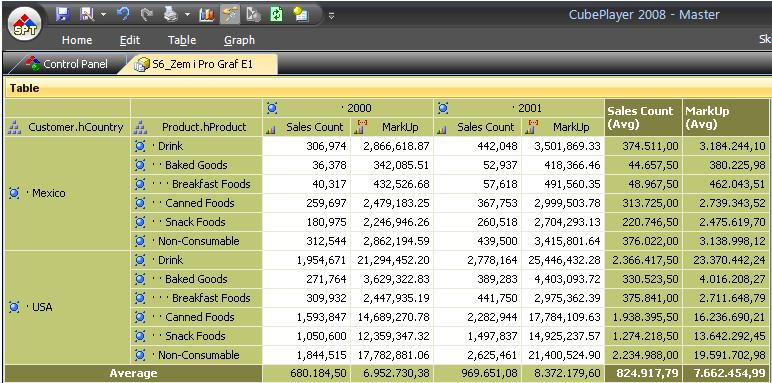The width and height of the screenshot is (772, 383).
Task: Click the measure icon of 2001 MarkUp
Action: click(532, 127)
